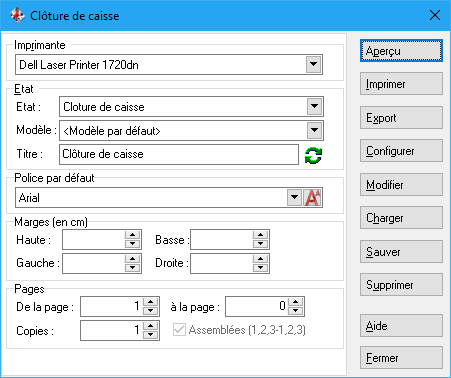Viewport: 451px width, 378px height.
Task: Select the Export button
Action: (x=401, y=118)
